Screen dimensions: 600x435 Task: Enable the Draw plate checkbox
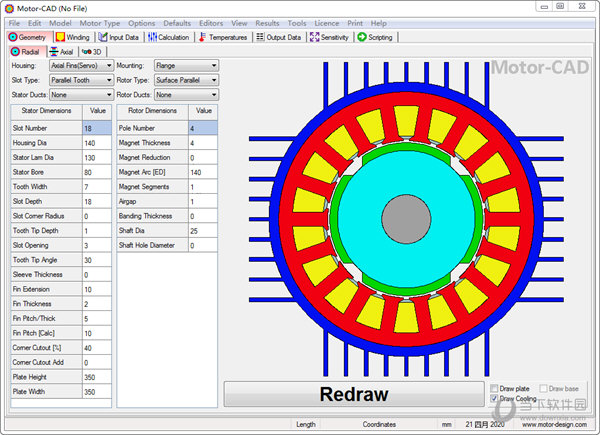coord(496,388)
